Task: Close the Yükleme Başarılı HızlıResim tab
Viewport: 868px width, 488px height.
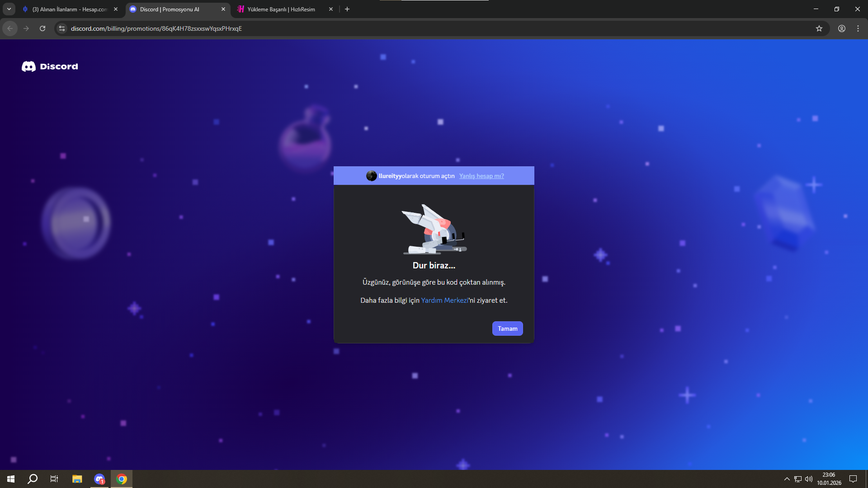Action: [331, 9]
